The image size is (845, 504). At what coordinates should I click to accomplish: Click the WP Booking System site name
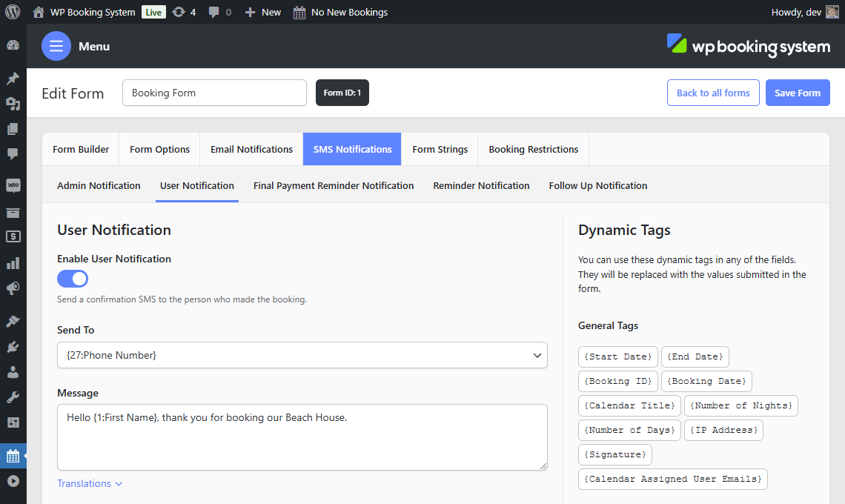[x=93, y=12]
